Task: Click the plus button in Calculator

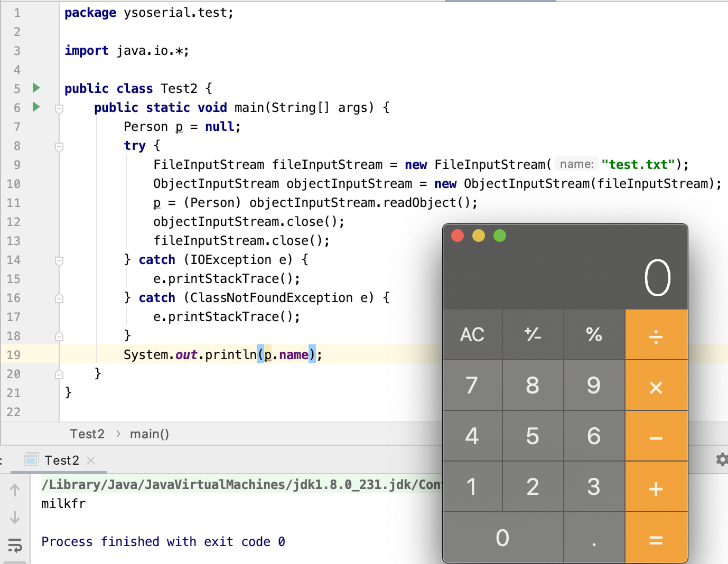Action: [x=656, y=487]
